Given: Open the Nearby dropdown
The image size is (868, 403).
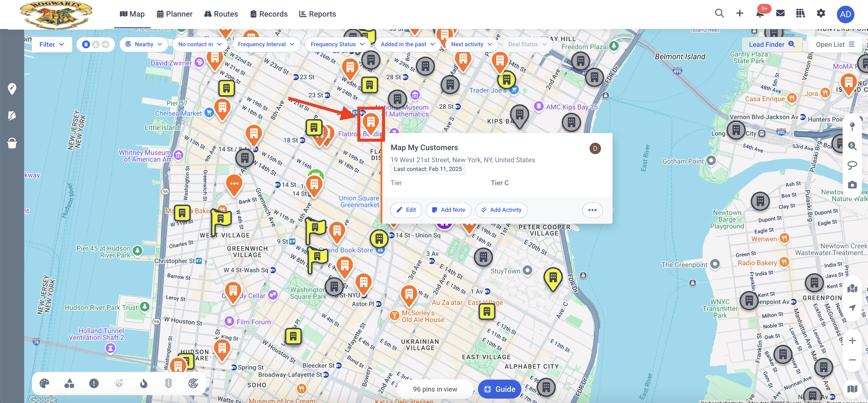Looking at the screenshot, I should (x=143, y=44).
